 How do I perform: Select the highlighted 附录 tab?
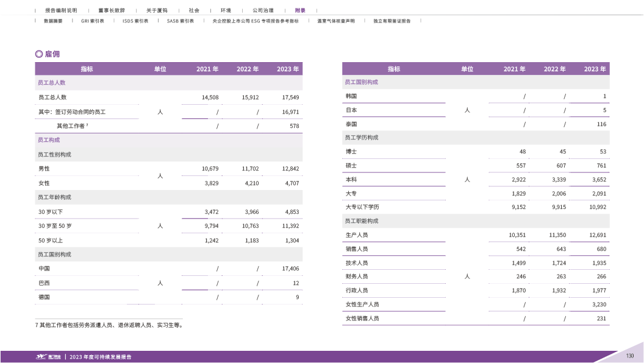coord(300,11)
